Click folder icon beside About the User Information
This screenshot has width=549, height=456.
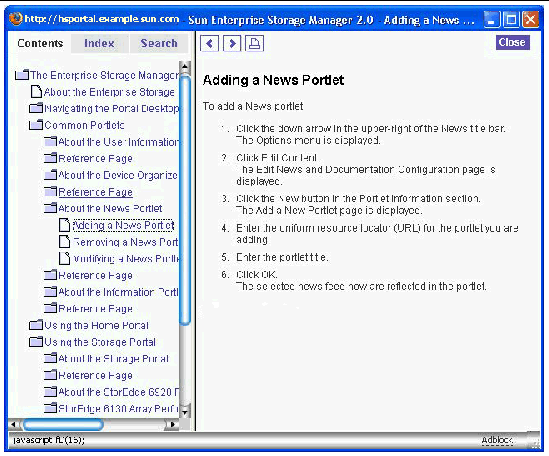[x=50, y=141]
